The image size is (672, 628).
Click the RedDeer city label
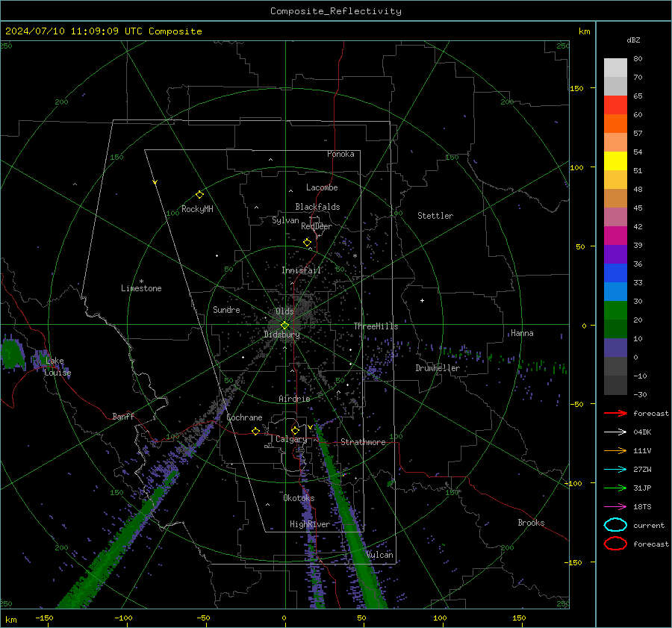pyautogui.click(x=317, y=226)
